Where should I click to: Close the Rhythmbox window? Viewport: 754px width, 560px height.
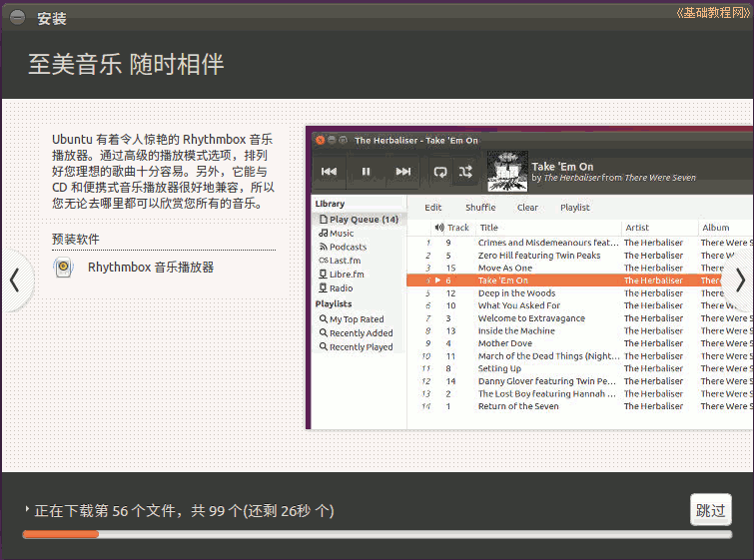(320, 140)
